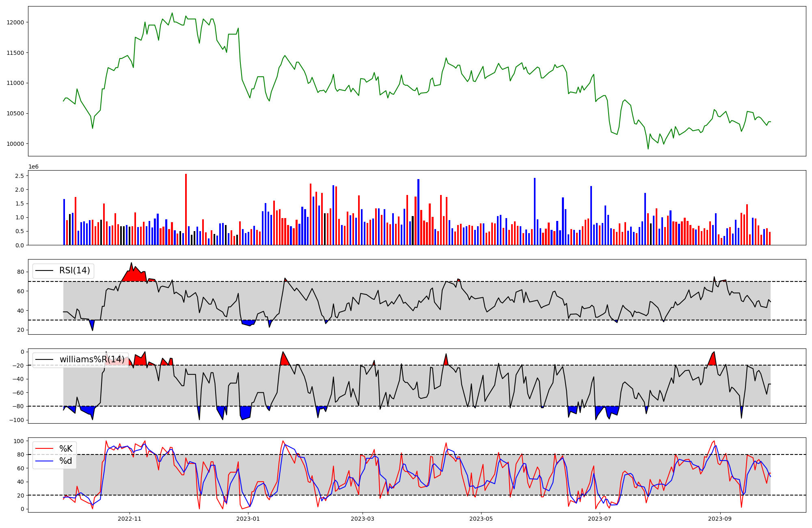Click the 2.5 volume axis tick label
The height and width of the screenshot is (528, 812).
[x=19, y=176]
